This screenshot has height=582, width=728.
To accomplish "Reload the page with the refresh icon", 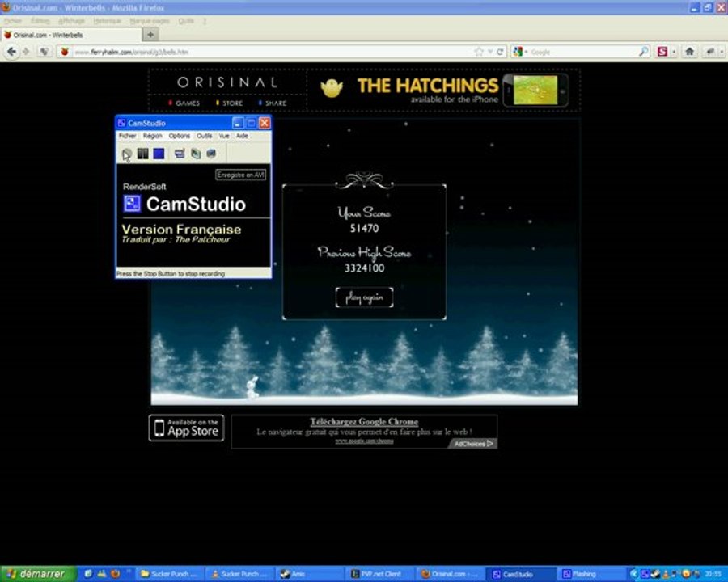I will (500, 52).
